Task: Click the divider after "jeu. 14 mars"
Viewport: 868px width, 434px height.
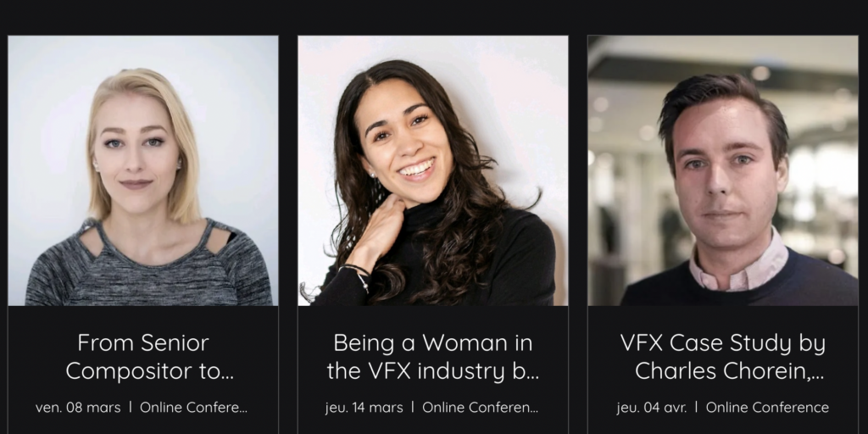Action: coord(413,408)
